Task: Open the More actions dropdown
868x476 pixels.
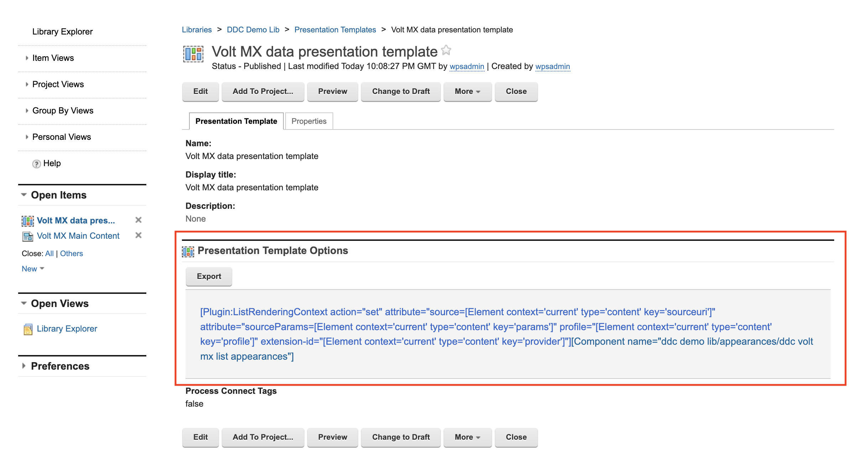Action: coord(467,91)
